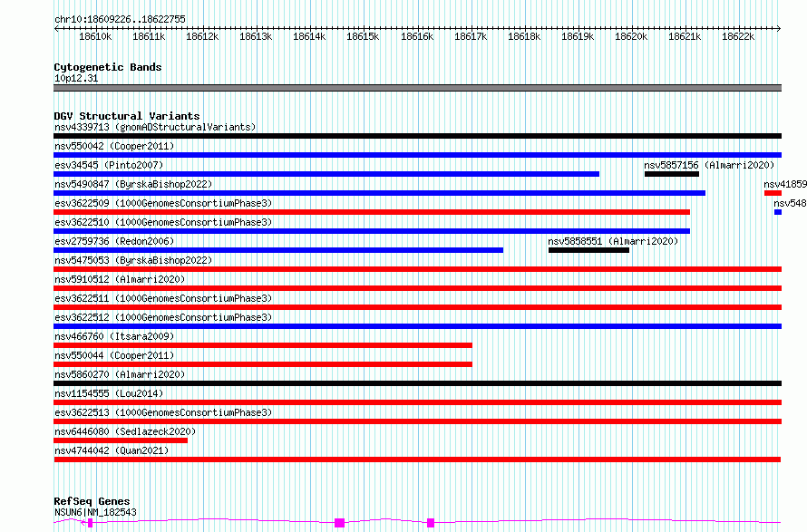Click the 18622k ruler tick label
807x532 pixels.
[738, 37]
